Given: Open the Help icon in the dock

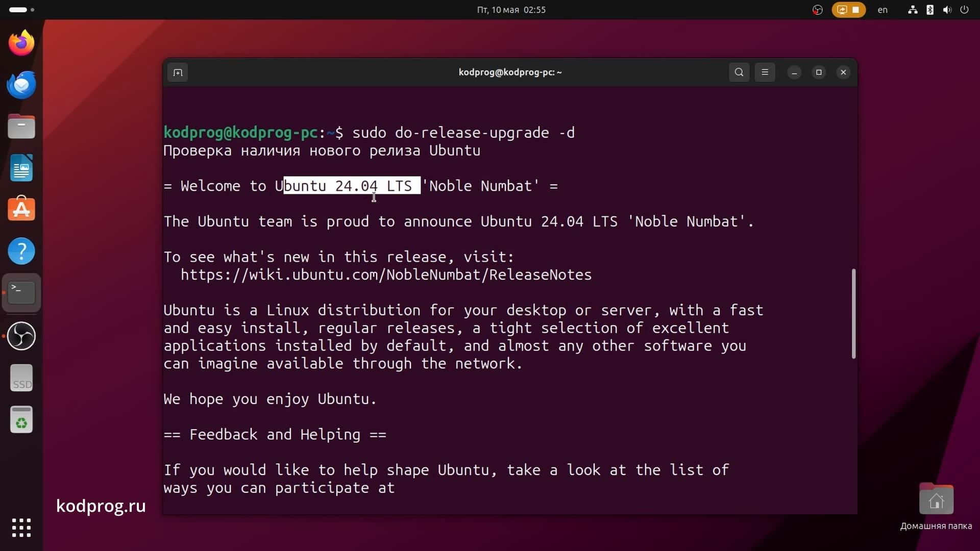Looking at the screenshot, I should pyautogui.click(x=21, y=251).
